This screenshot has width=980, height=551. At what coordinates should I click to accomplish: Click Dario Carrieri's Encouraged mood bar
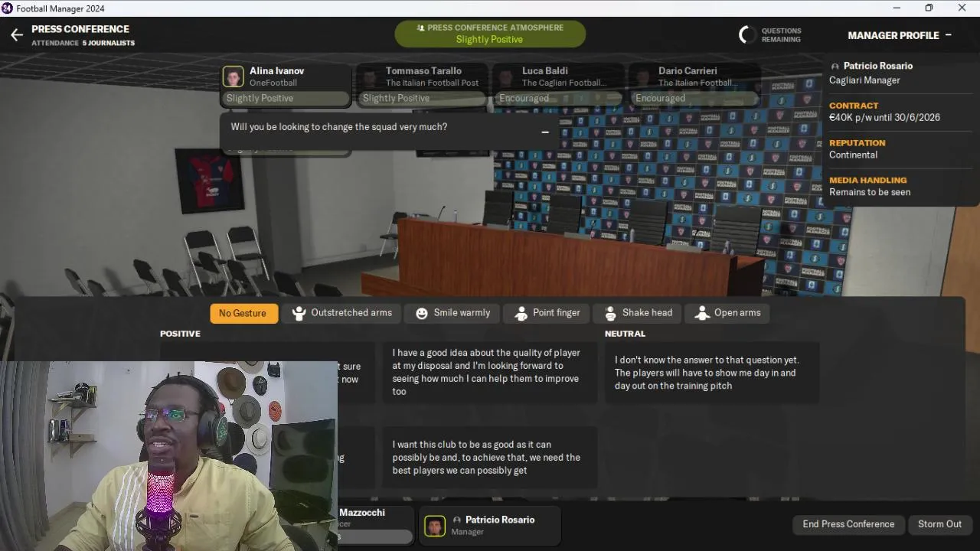[694, 98]
